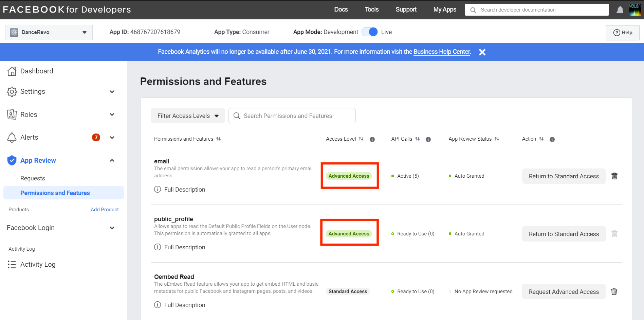This screenshot has height=320, width=644.
Task: Open the Filter Access Levels dropdown
Action: coord(188,116)
